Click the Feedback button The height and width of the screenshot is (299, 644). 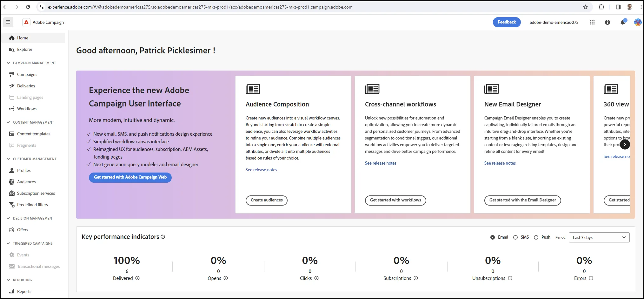507,22
